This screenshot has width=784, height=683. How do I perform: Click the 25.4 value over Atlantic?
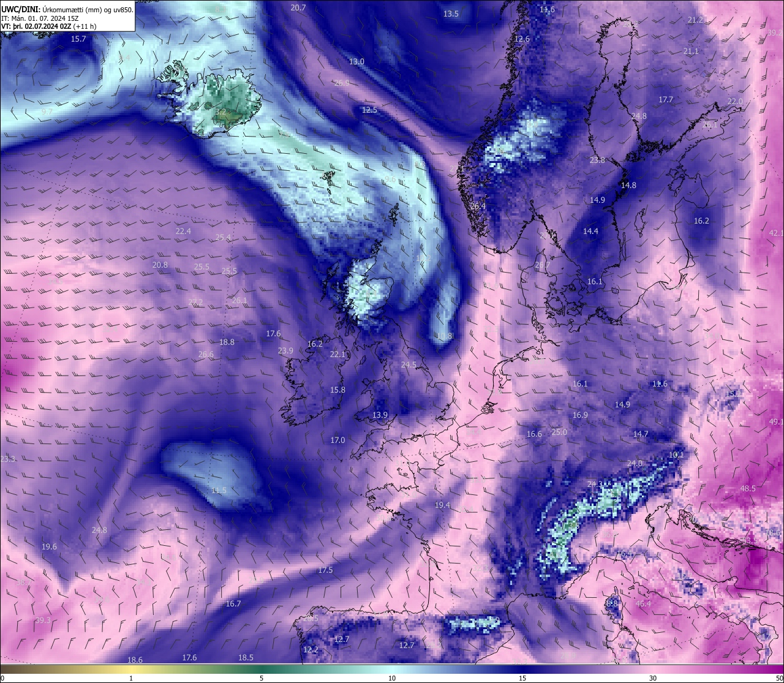[x=224, y=237]
